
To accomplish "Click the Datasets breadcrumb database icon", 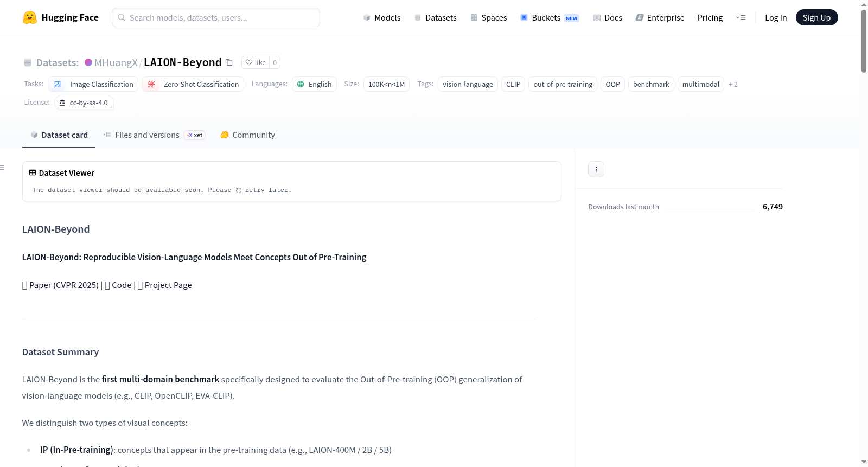I will tap(28, 62).
